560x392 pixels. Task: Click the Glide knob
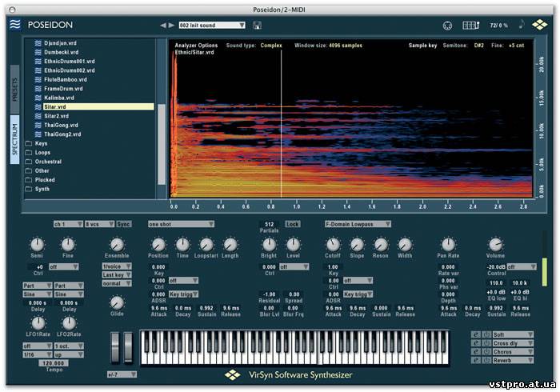[x=117, y=302]
